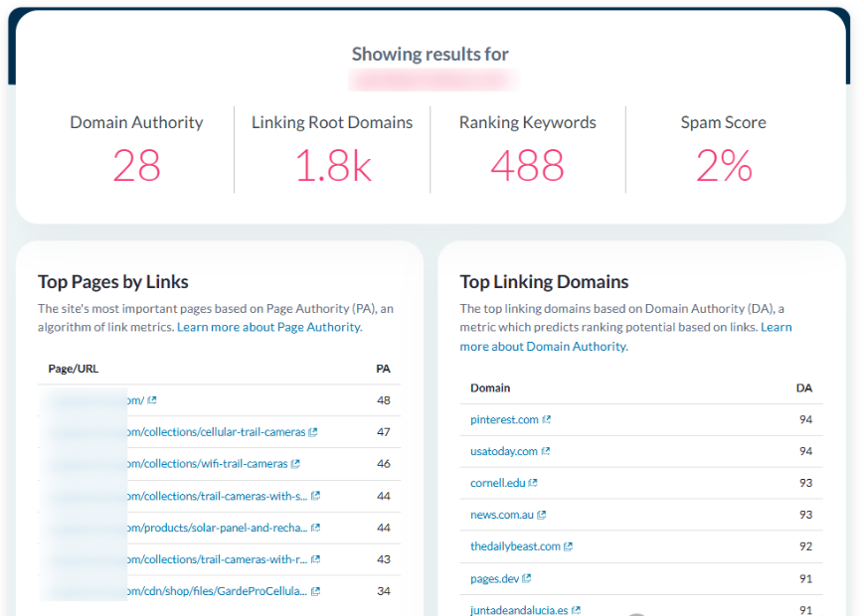This screenshot has height=616, width=864.
Task: Follow the juntadeandalucia.es domain link
Action: tap(519, 610)
